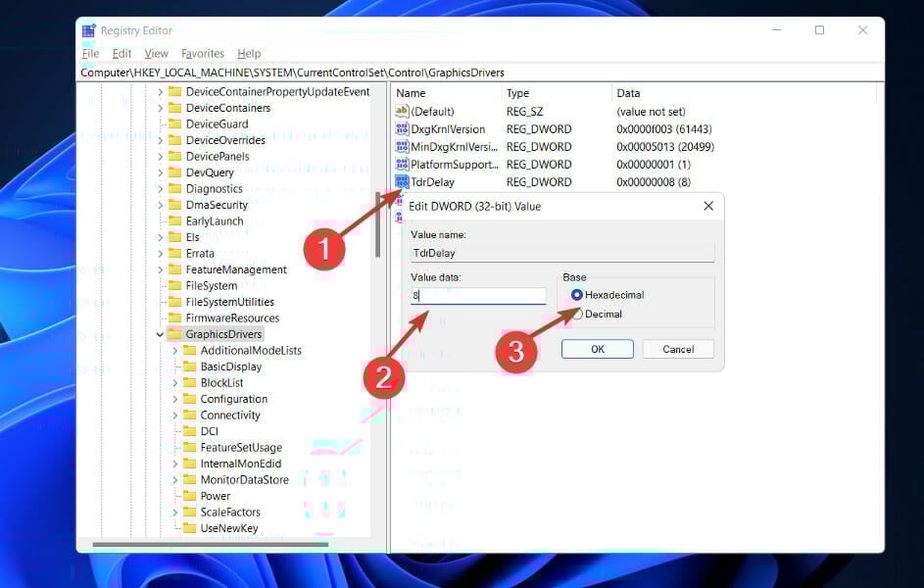Click the TdrDelay DWORD value icon

pyautogui.click(x=405, y=181)
